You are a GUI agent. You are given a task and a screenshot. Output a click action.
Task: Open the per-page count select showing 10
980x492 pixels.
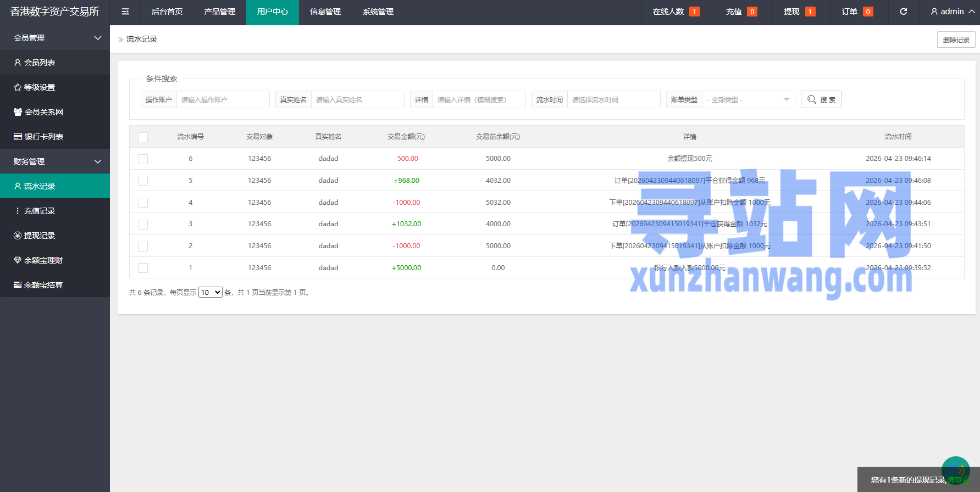point(210,292)
